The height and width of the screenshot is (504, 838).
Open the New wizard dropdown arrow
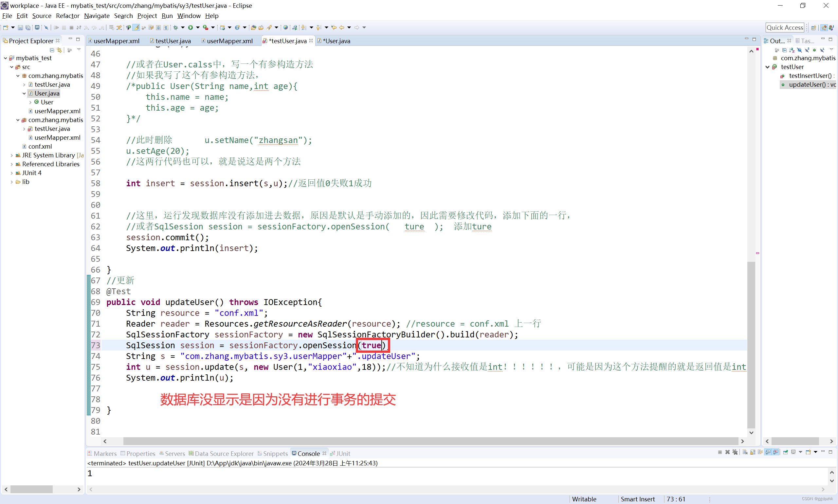(x=13, y=27)
